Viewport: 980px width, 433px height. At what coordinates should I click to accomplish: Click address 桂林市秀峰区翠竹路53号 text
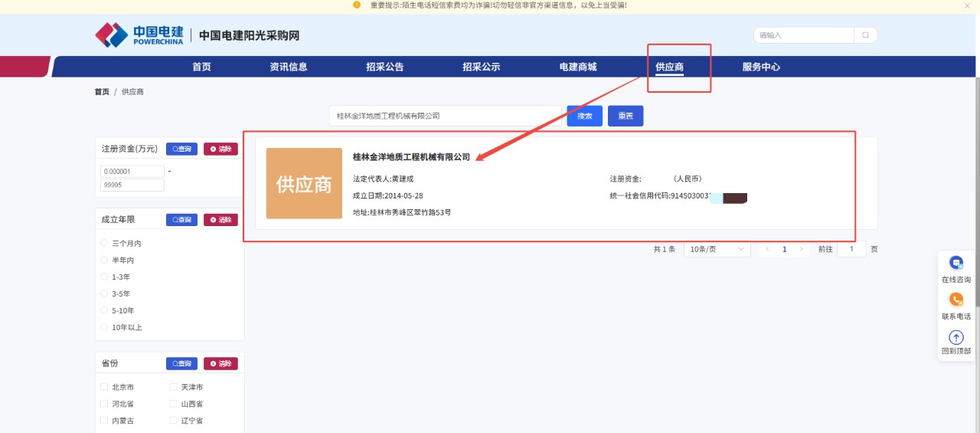(x=410, y=212)
